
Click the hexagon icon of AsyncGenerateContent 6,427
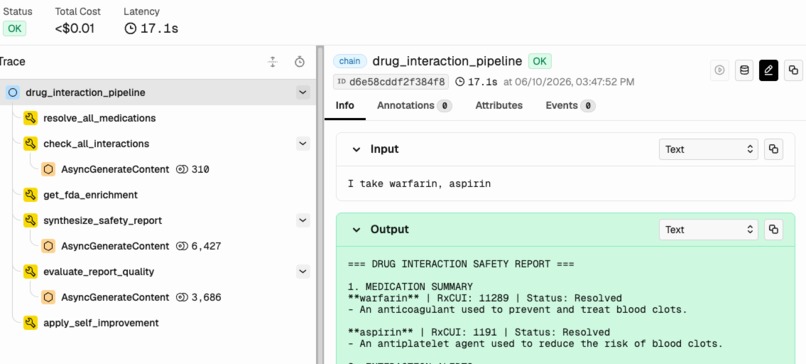[48, 246]
